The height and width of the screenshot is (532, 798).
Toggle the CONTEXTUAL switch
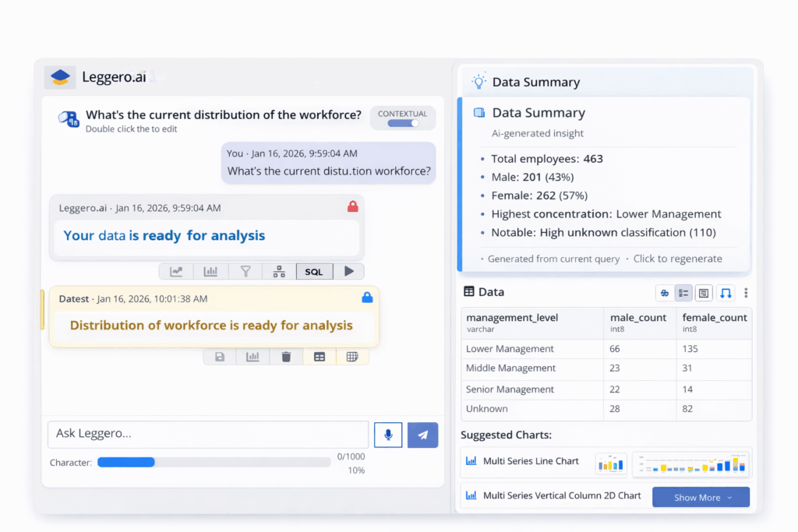(x=404, y=123)
